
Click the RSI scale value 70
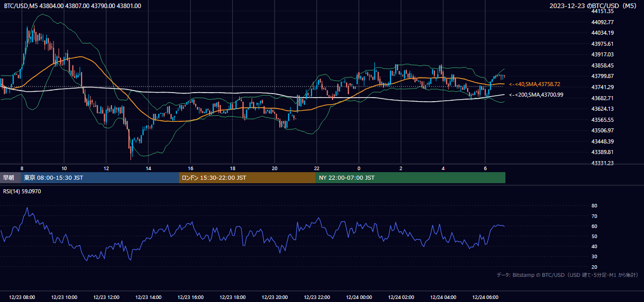(x=594, y=216)
